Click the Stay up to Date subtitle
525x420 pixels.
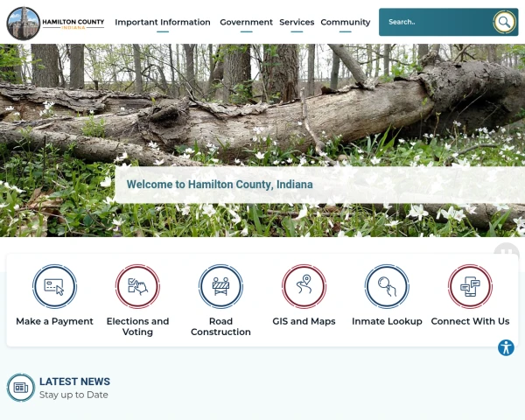(73, 395)
